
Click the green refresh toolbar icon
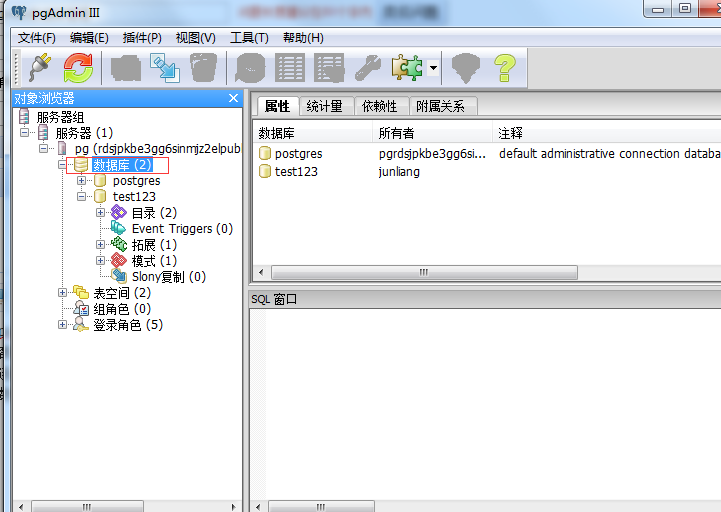tap(77, 67)
